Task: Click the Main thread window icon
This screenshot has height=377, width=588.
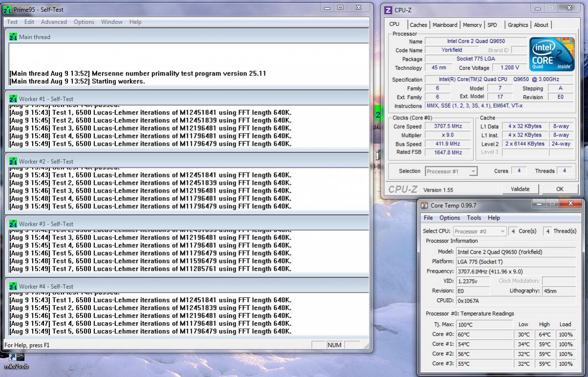Action: tap(13, 37)
